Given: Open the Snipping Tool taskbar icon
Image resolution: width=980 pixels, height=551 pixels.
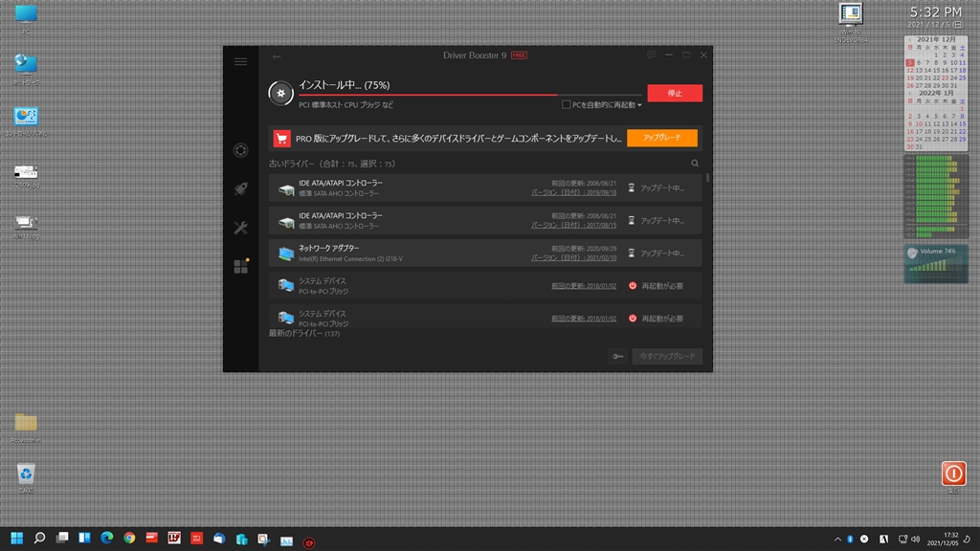Looking at the screenshot, I should click(x=264, y=539).
